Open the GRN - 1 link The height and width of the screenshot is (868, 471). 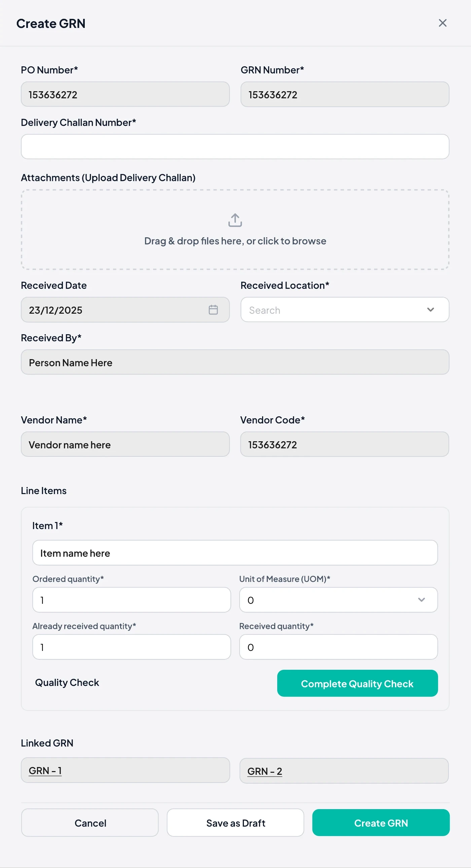click(45, 771)
